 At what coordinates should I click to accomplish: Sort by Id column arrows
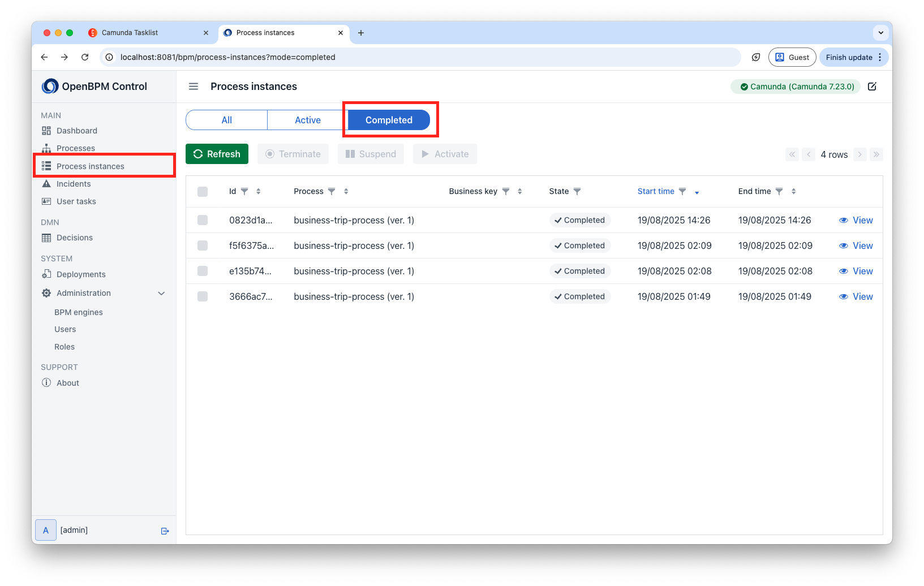coord(259,191)
